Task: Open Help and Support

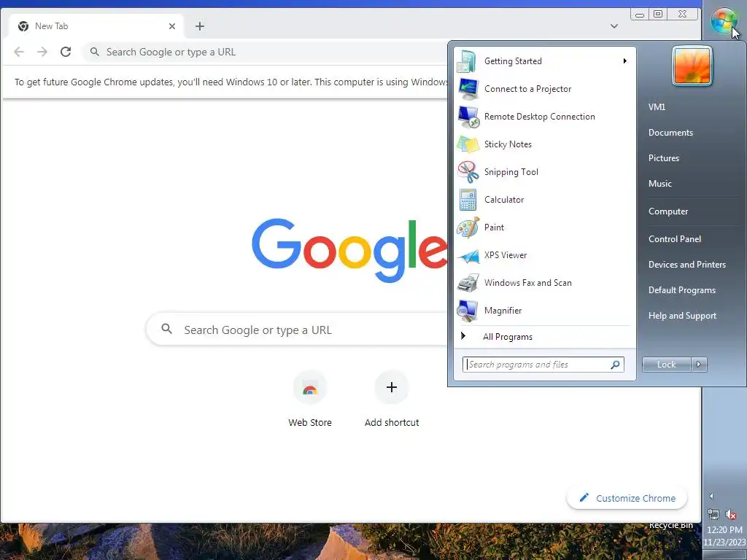Action: (682, 316)
